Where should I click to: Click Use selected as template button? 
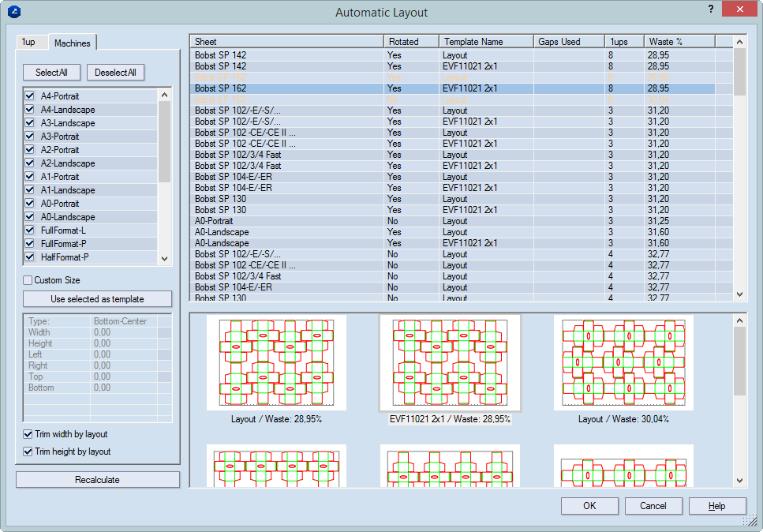[97, 299]
